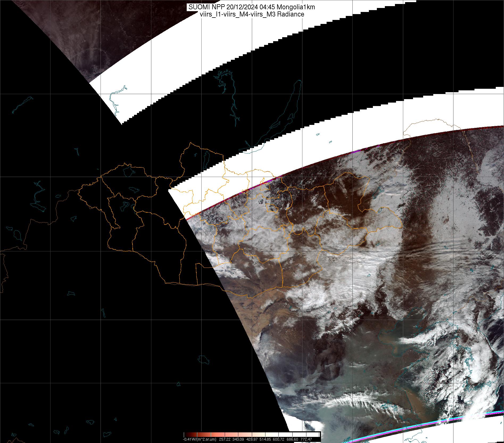Click the '772.47' colorbar value
The image size is (504, 443).
pos(306,440)
